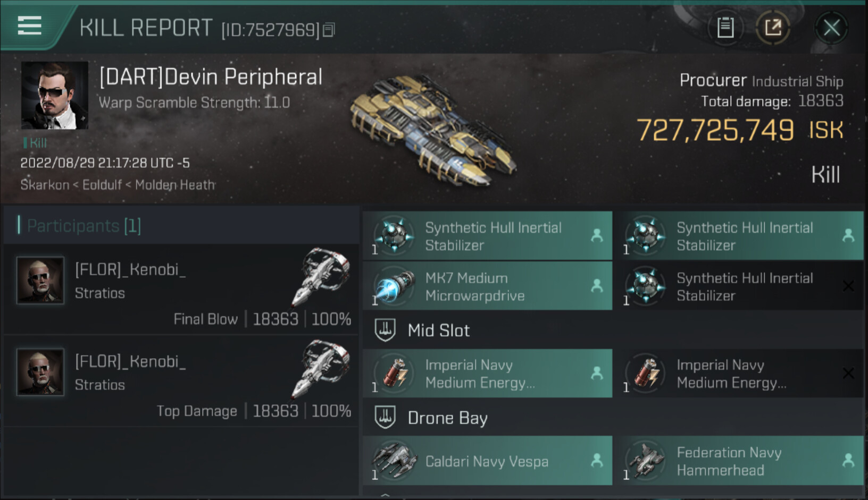This screenshot has width=868, height=500.
Task: Select the Participants [1] tab
Action: pyautogui.click(x=84, y=226)
